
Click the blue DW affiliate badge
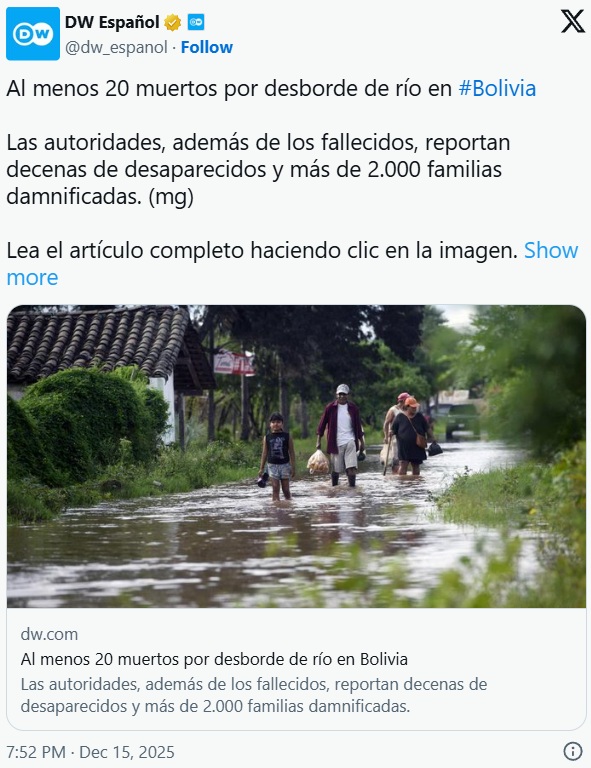point(196,22)
